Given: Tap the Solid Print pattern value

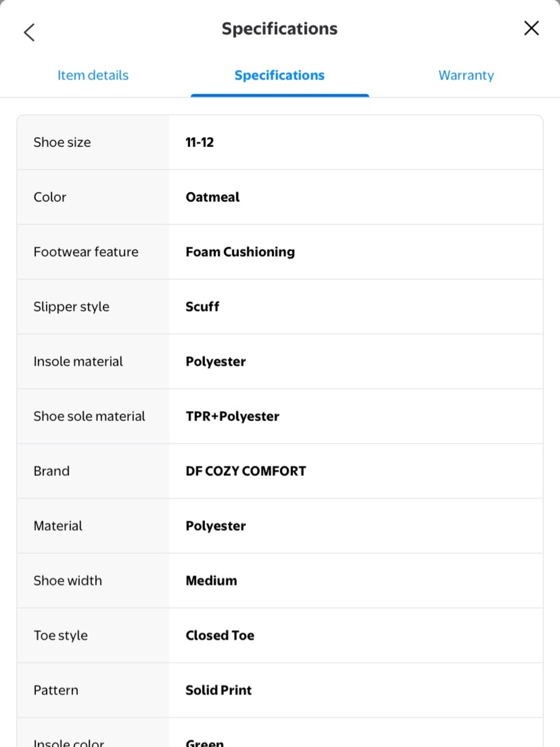Looking at the screenshot, I should (218, 690).
